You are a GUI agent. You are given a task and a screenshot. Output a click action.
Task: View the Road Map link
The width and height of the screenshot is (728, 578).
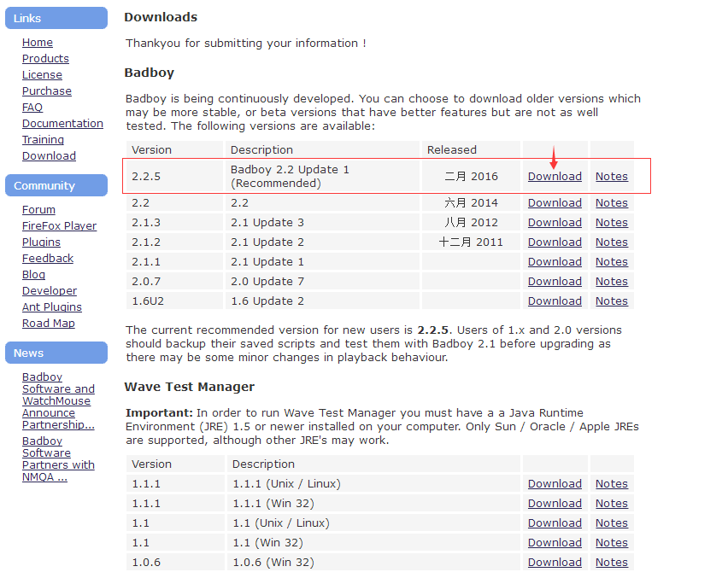pyautogui.click(x=49, y=324)
